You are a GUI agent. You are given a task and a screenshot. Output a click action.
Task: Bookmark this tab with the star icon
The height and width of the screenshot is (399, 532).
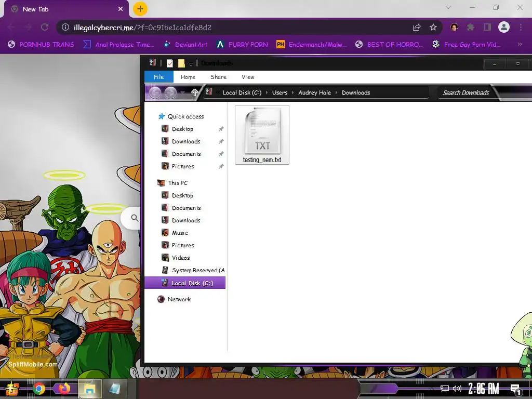pos(433,27)
